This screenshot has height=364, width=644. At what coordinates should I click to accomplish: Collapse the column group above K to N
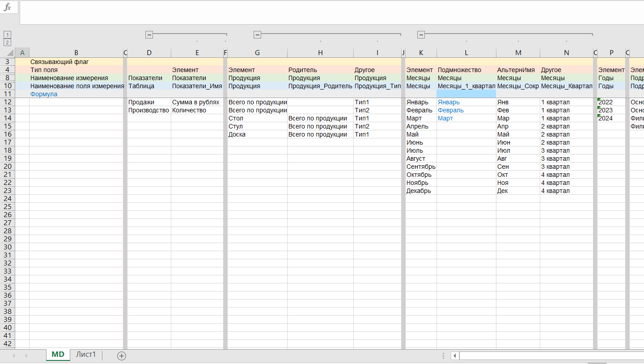click(421, 34)
